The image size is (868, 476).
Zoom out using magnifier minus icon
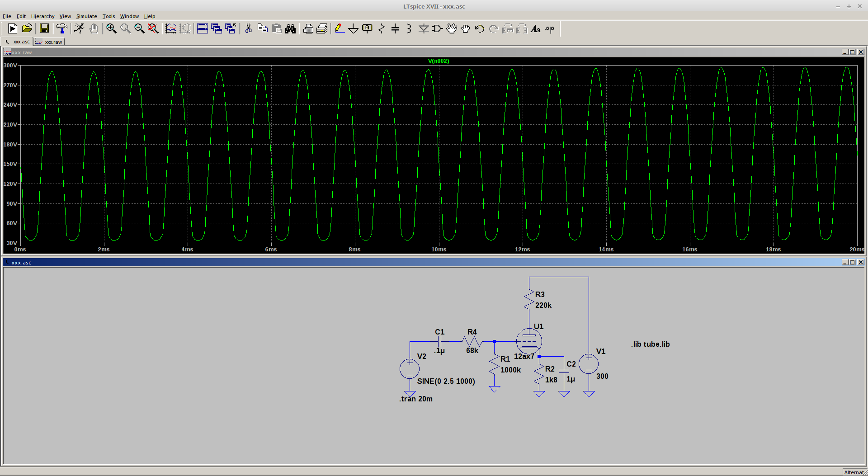[139, 29]
